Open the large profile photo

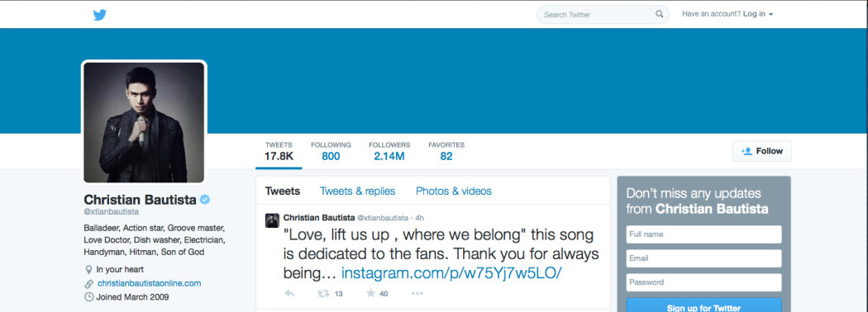144,122
